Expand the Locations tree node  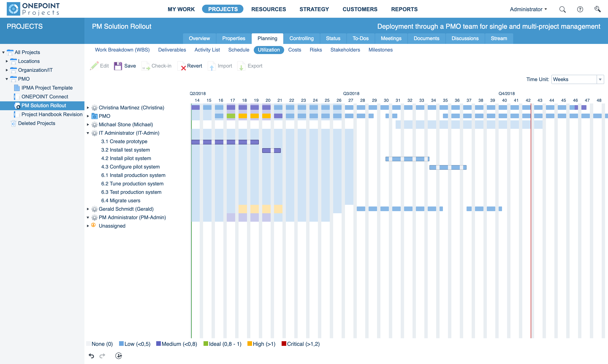tap(7, 61)
